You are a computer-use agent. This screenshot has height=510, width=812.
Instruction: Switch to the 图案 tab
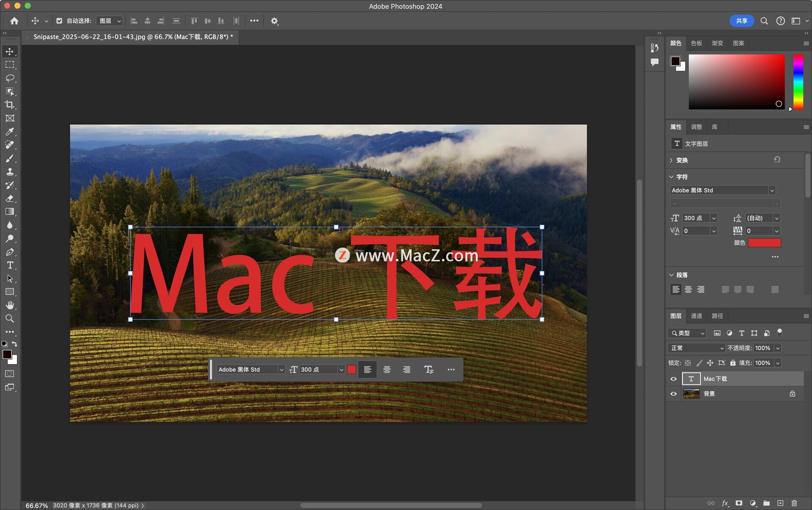738,43
